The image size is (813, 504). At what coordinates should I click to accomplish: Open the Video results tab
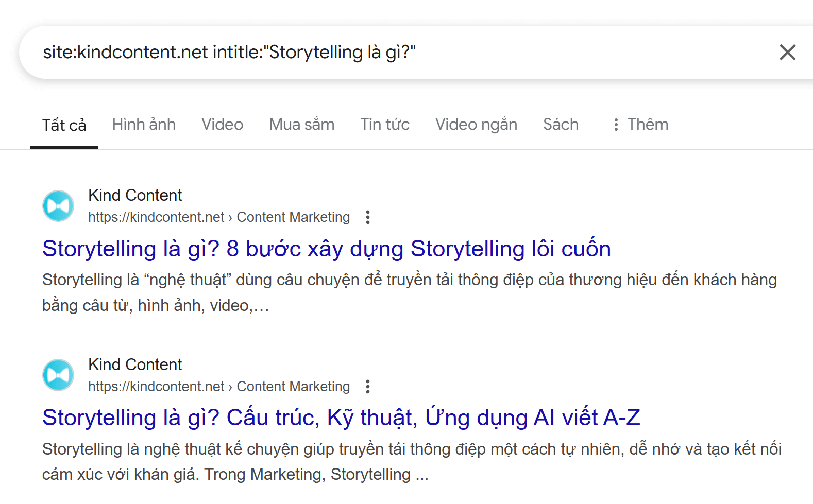click(x=222, y=125)
